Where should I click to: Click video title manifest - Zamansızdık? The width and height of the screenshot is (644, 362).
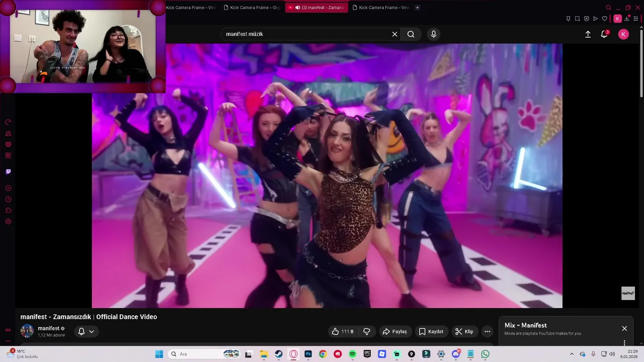[x=89, y=317]
